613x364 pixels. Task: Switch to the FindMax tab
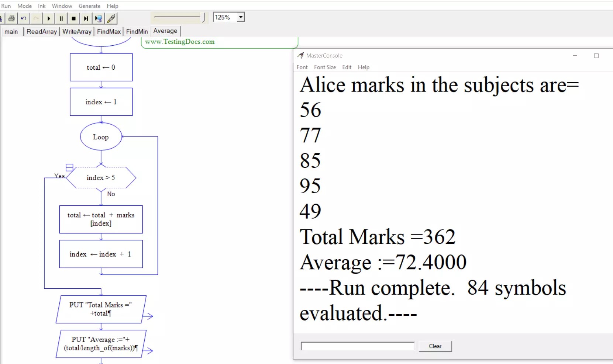[109, 32]
